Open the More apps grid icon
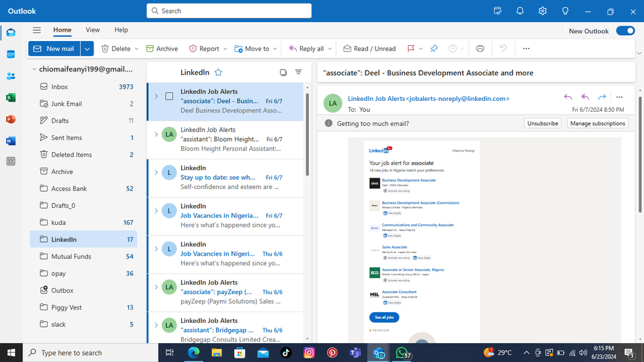644x362 pixels. (x=11, y=161)
